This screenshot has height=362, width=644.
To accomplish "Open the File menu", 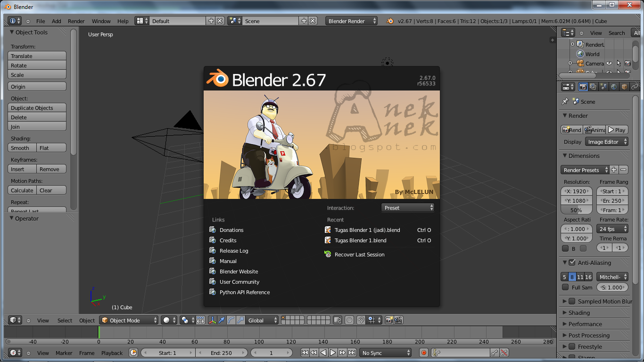I will pyautogui.click(x=41, y=21).
